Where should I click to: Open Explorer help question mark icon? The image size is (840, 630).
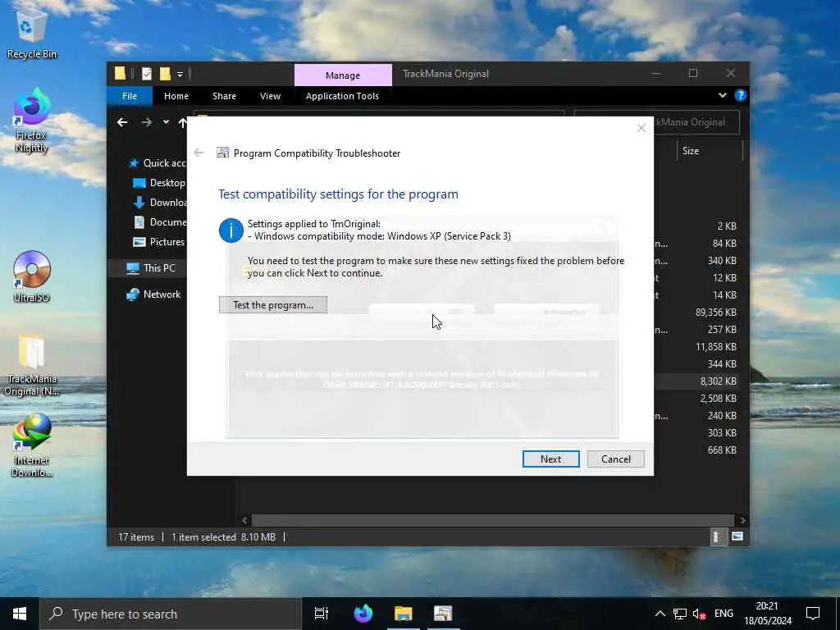click(x=741, y=95)
